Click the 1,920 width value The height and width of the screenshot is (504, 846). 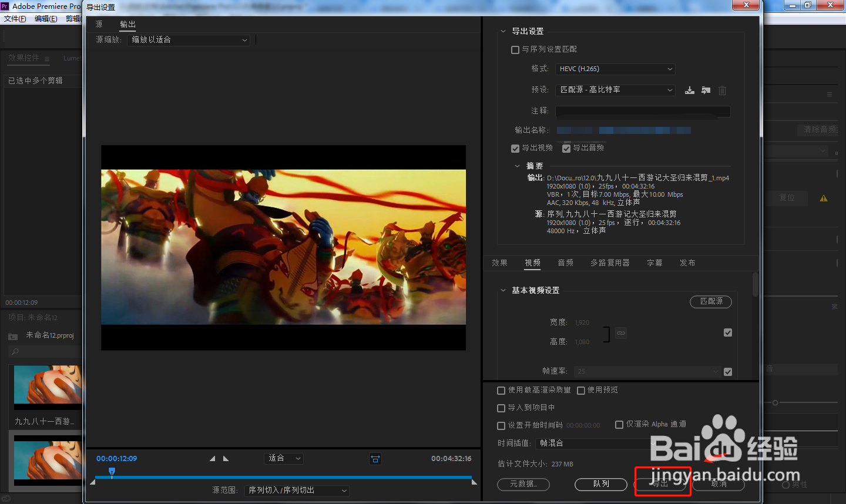coord(582,323)
